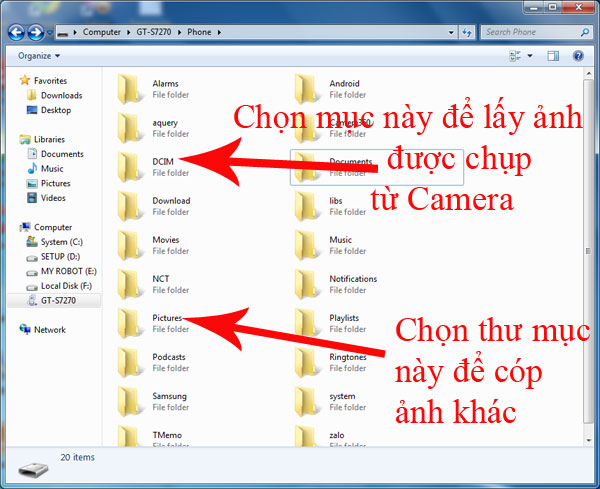Select the NCT folder icon

[x=128, y=284]
